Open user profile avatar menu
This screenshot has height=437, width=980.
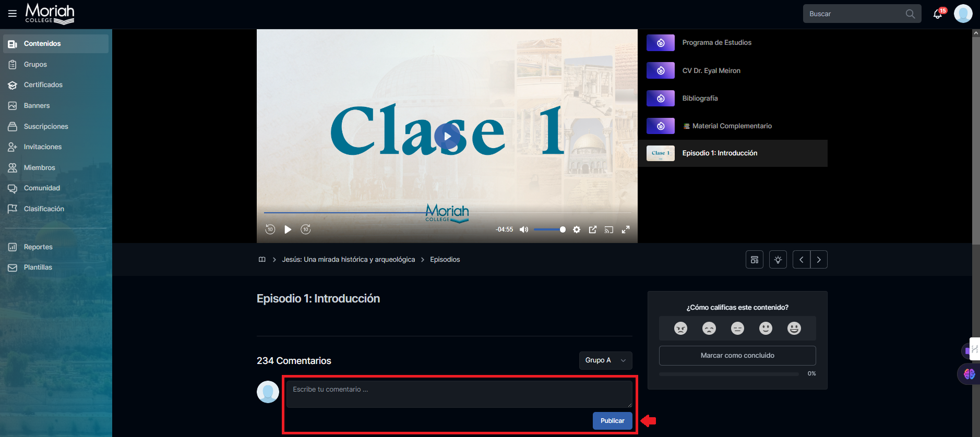click(x=963, y=14)
